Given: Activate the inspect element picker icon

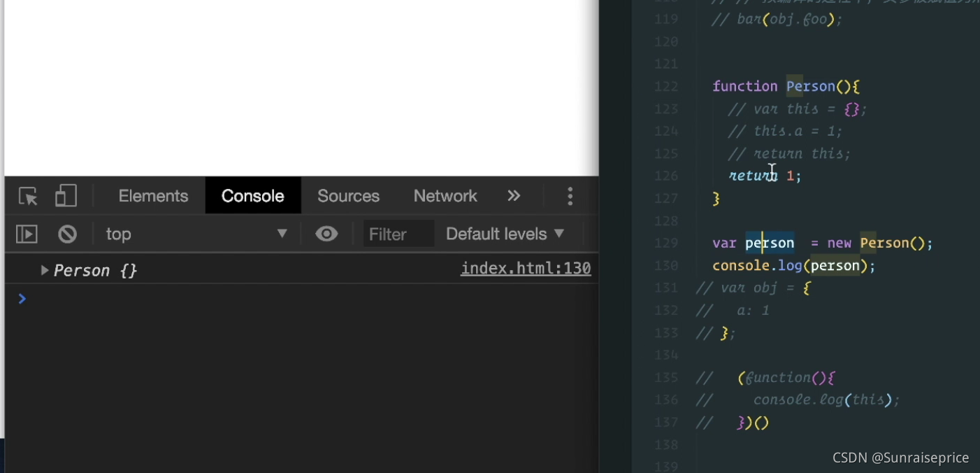Looking at the screenshot, I should coord(28,196).
